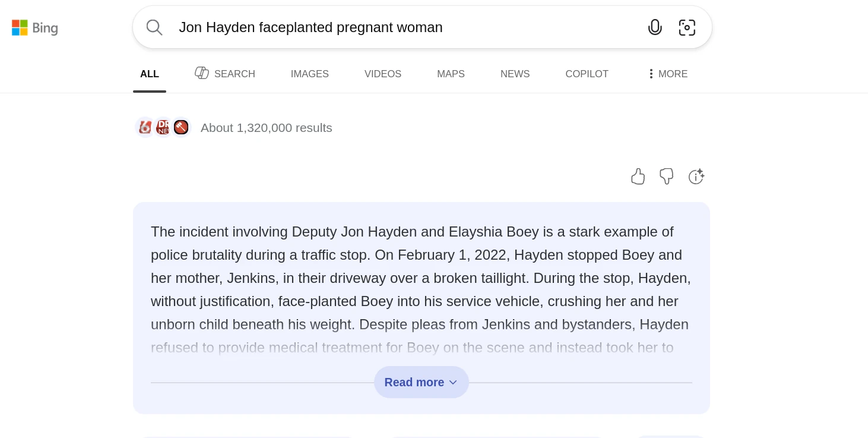
Task: Expand the summary with Read more
Action: pos(421,382)
